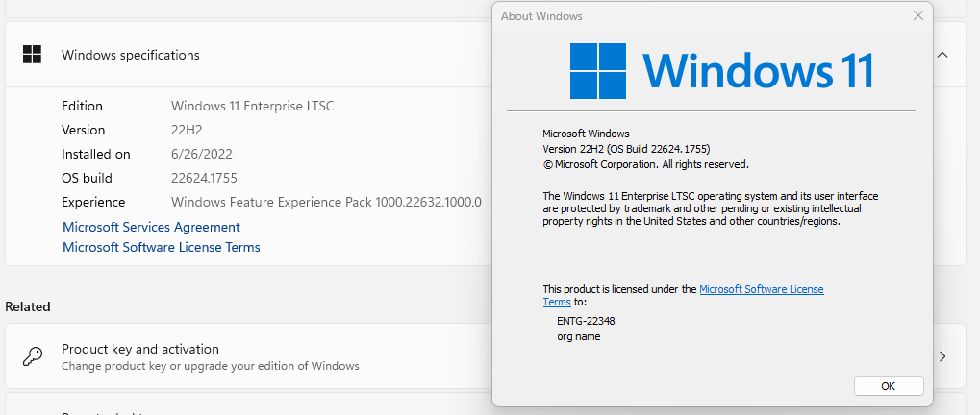Click the Installed on date 6/26/2022

click(x=201, y=154)
